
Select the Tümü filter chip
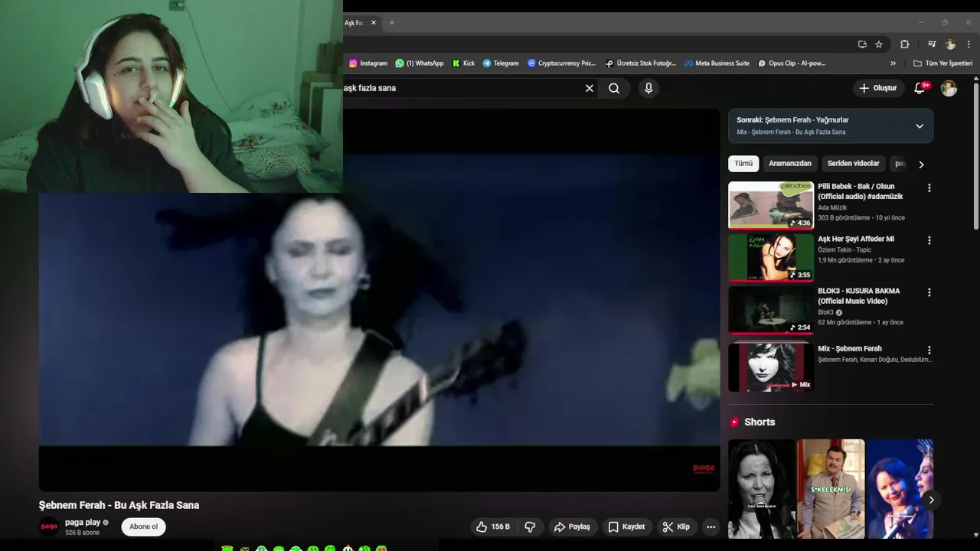point(743,164)
